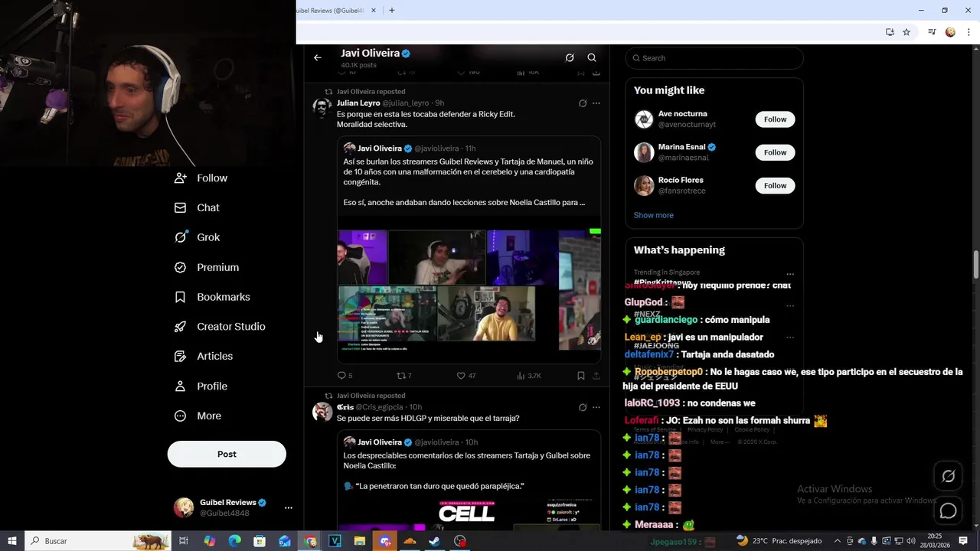The height and width of the screenshot is (551, 980).
Task: Open Microsoft Edge from the taskbar
Action: click(x=234, y=541)
